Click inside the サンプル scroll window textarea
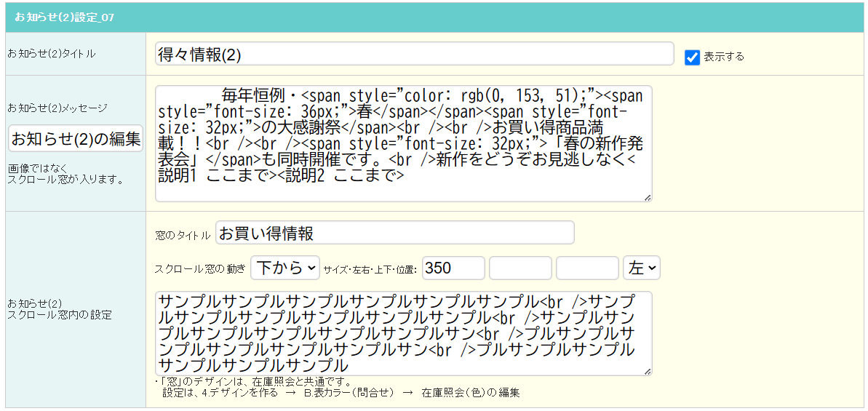The height and width of the screenshot is (411, 868). [x=404, y=334]
